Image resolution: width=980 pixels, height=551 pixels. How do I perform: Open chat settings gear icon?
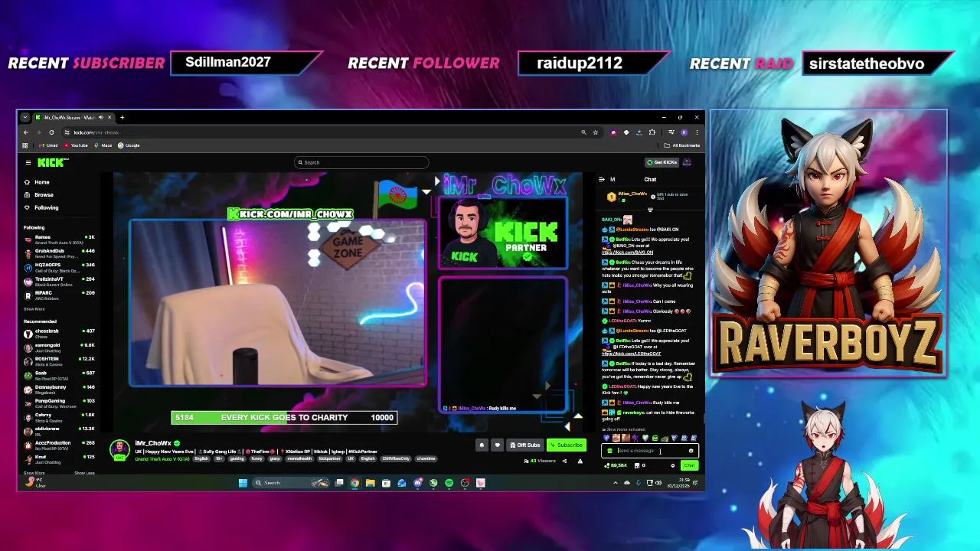coord(673,465)
